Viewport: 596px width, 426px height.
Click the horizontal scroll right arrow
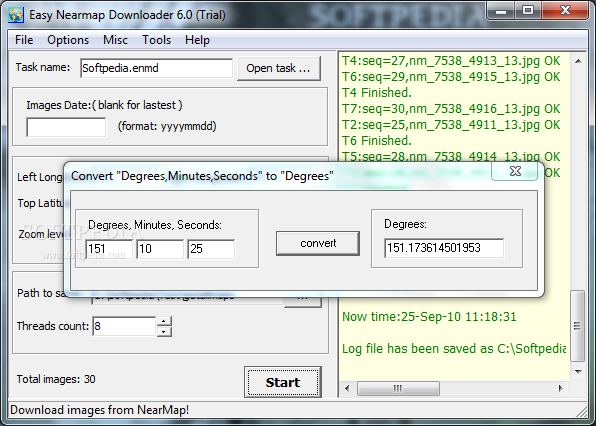(561, 388)
